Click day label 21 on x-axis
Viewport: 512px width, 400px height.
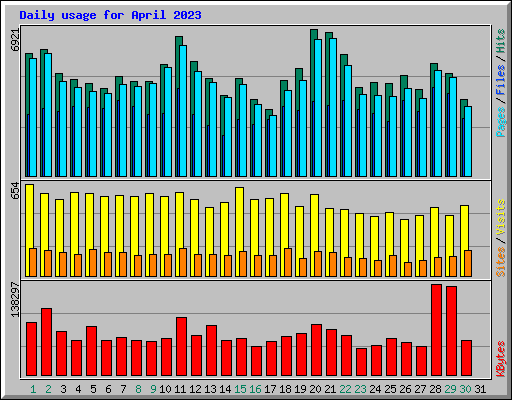(330, 389)
